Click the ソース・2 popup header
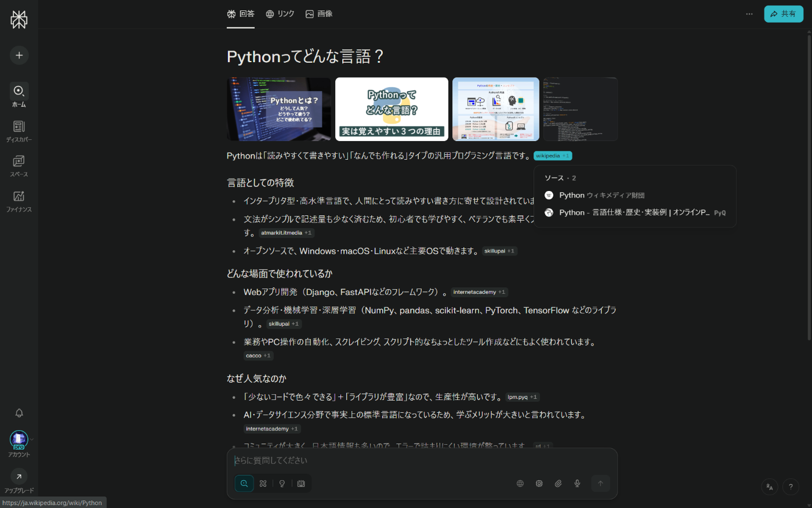Image resolution: width=812 pixels, height=508 pixels. pos(560,178)
